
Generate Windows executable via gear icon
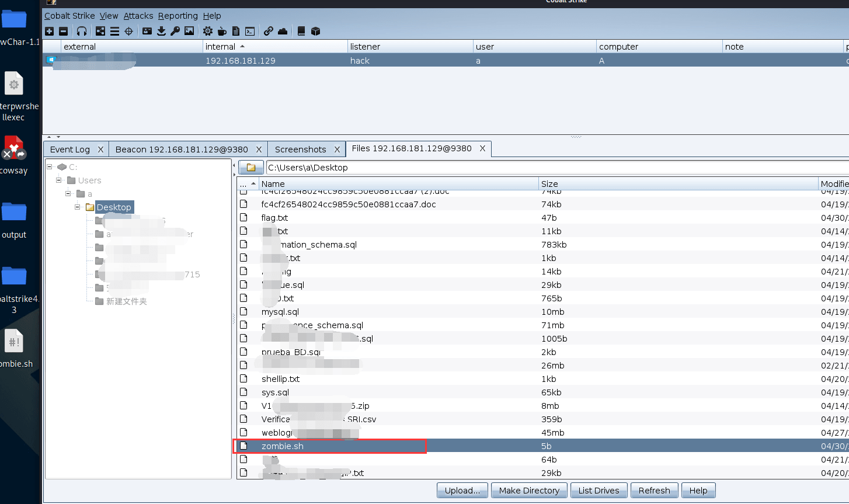point(208,31)
